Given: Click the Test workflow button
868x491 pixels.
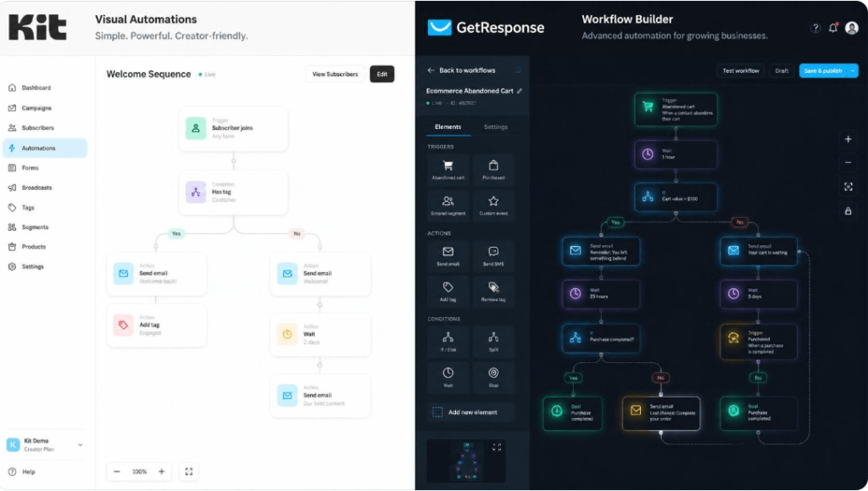Looking at the screenshot, I should (x=741, y=71).
